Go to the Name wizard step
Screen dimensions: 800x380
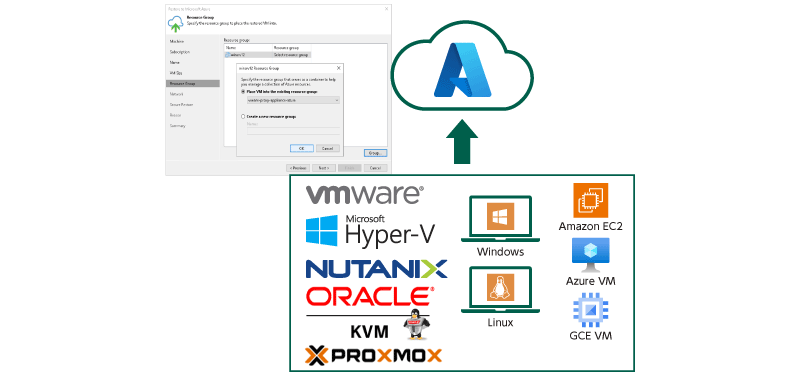tap(174, 62)
